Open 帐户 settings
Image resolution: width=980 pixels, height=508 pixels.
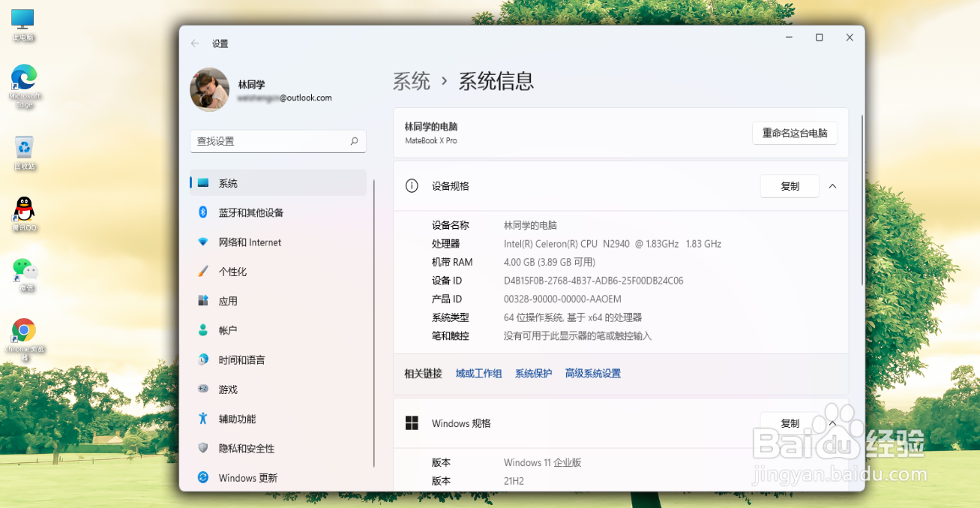click(278, 330)
